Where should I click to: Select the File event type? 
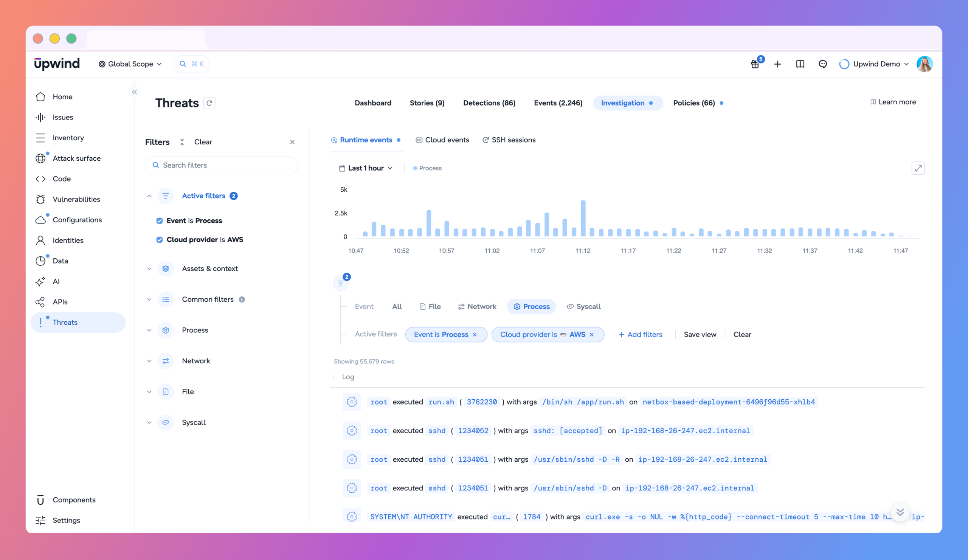click(430, 307)
